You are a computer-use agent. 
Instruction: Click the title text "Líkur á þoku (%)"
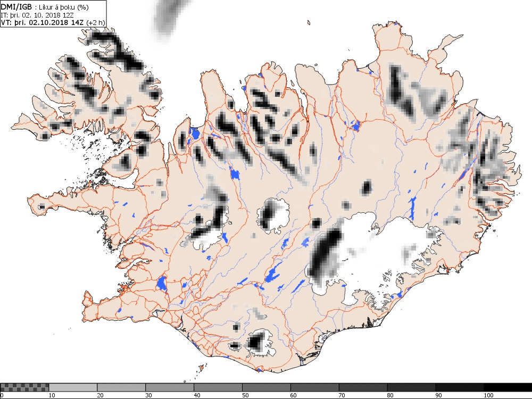[64, 7]
